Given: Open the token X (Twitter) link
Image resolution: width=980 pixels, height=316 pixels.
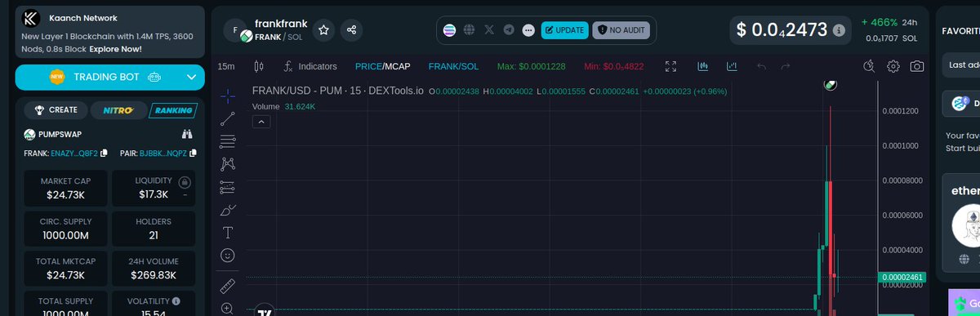Looking at the screenshot, I should 489,30.
